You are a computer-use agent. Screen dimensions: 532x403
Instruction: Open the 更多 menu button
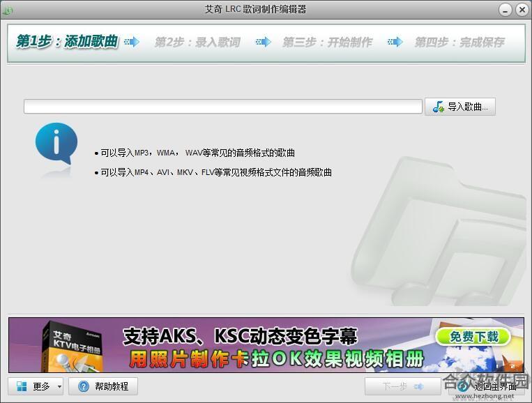click(36, 386)
